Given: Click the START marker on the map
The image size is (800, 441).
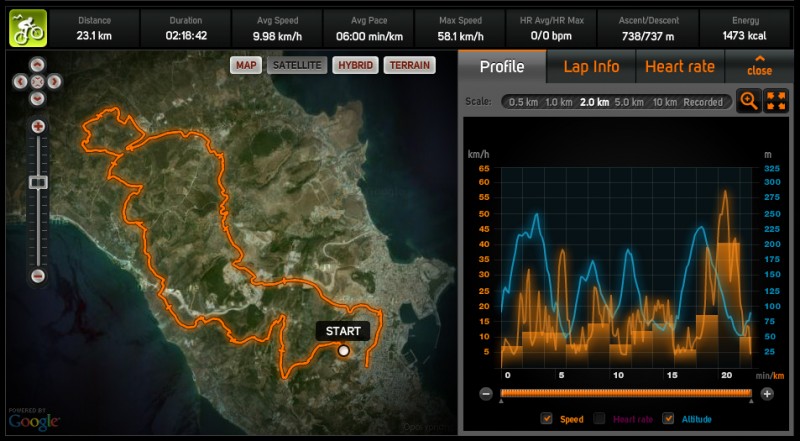Looking at the screenshot, I should coord(343,351).
